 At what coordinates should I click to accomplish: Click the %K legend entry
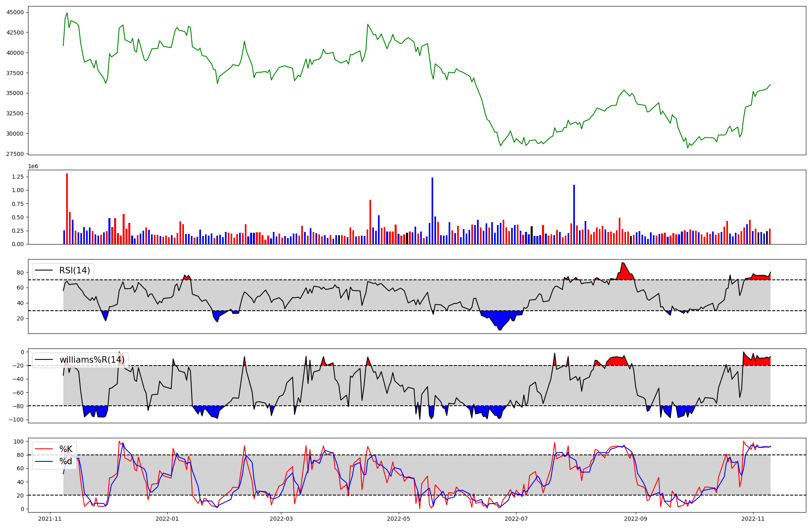pos(65,449)
